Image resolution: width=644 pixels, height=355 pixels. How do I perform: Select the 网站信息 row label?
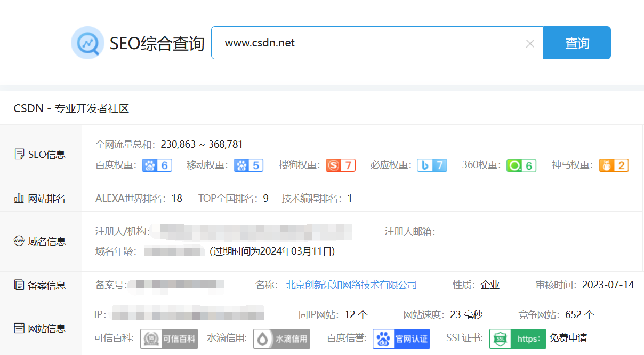pos(47,328)
